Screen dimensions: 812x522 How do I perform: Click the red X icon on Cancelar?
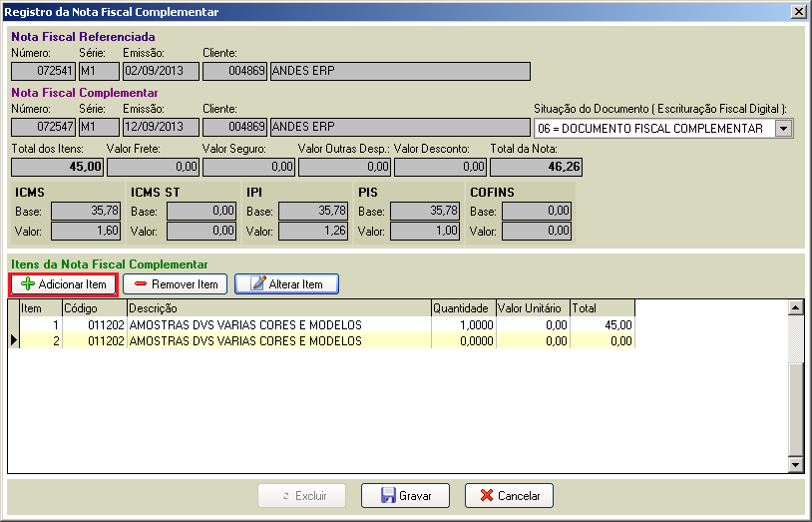[x=487, y=496]
